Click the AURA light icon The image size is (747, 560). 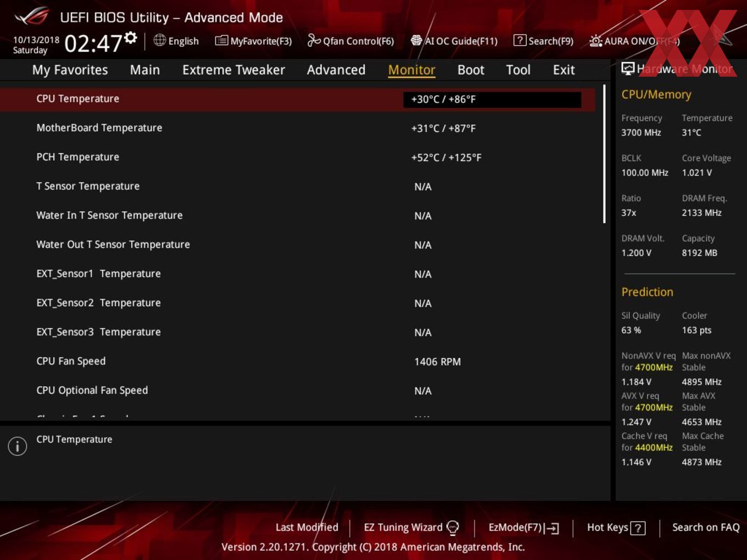click(595, 41)
